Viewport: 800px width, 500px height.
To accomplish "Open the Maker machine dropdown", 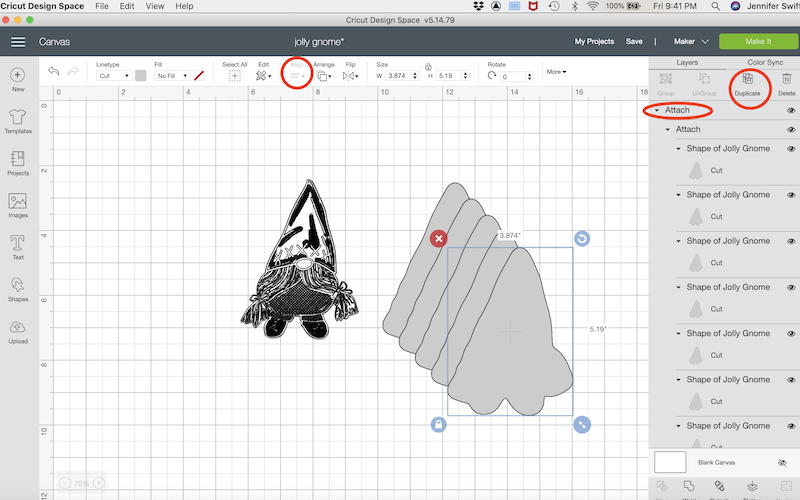I will click(691, 41).
